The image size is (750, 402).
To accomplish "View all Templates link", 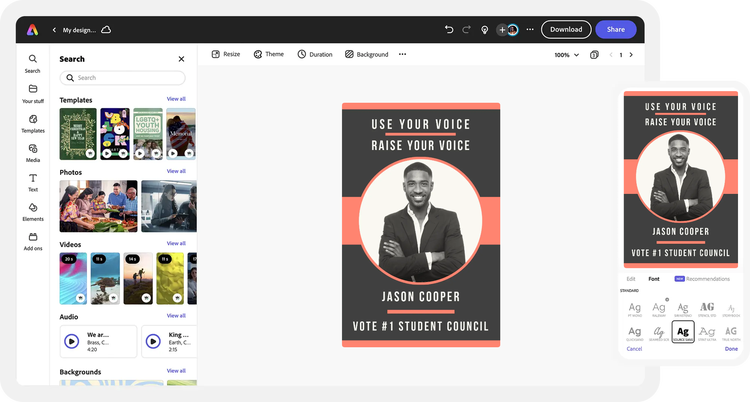I will (176, 99).
